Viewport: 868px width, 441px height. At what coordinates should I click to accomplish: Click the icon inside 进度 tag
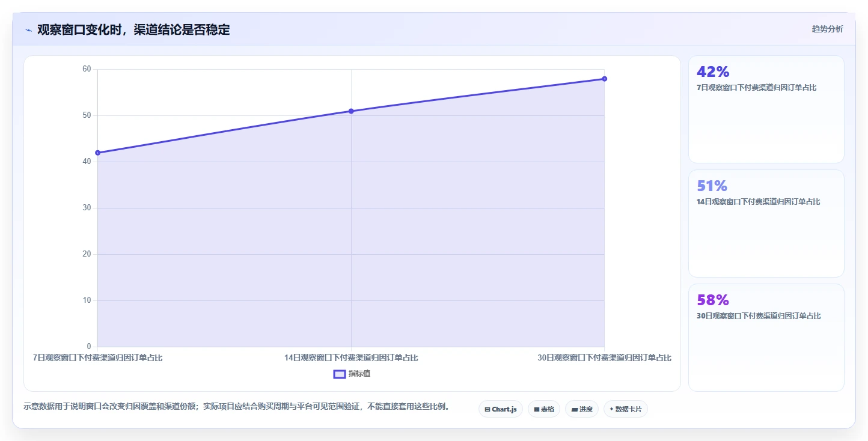tap(574, 410)
